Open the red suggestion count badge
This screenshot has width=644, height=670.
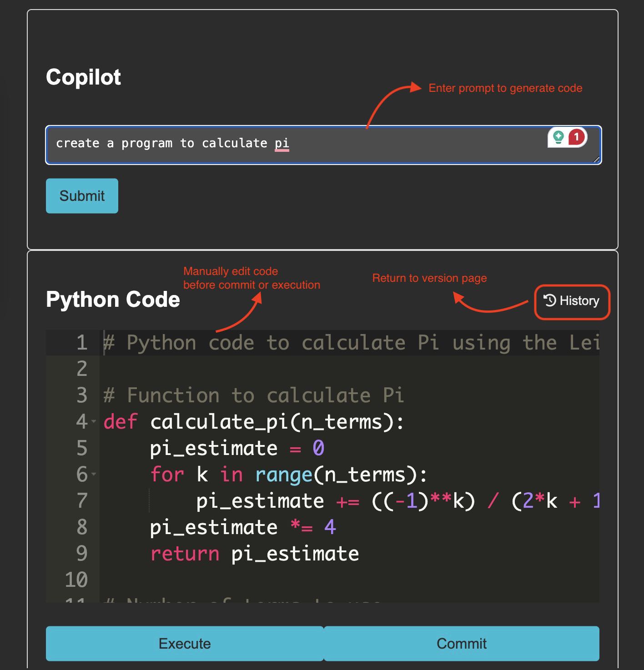577,137
